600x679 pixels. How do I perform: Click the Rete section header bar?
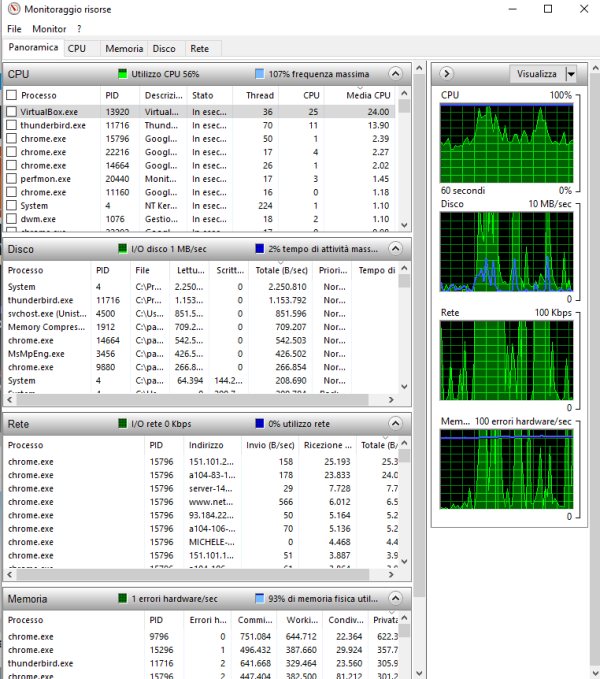[60, 424]
